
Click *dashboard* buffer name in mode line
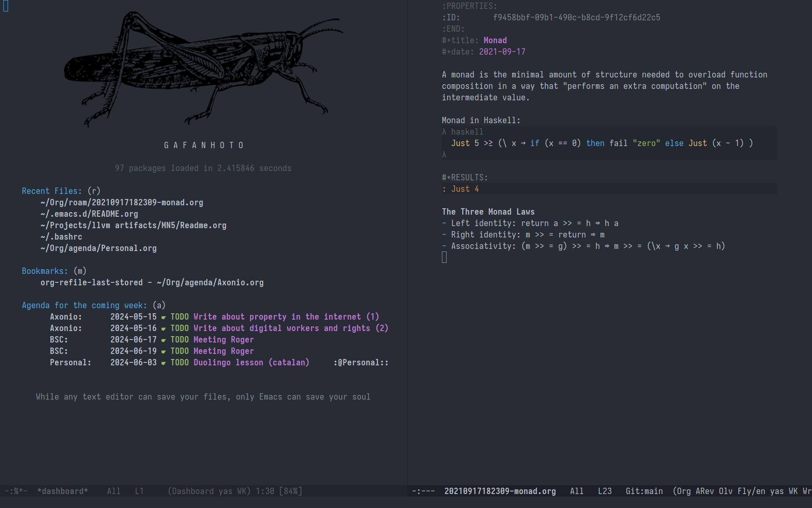[x=63, y=491]
